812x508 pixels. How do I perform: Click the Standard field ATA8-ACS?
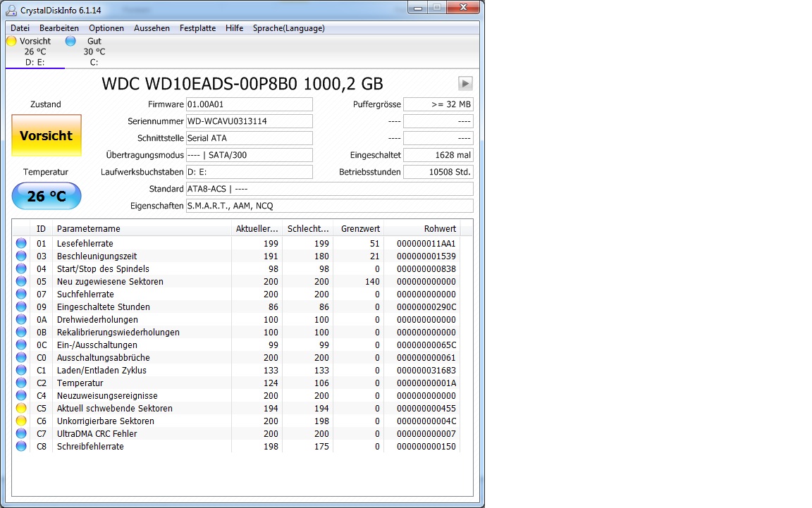[x=329, y=189]
